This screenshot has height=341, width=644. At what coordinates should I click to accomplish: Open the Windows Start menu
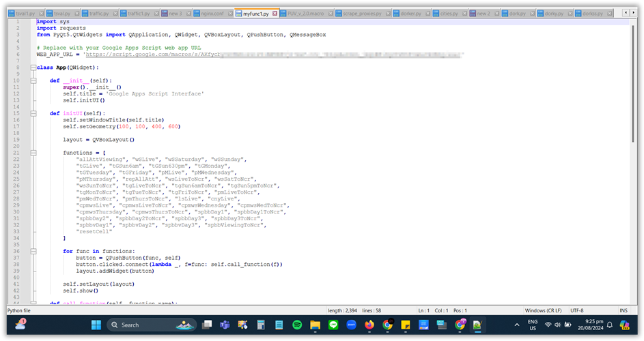(96, 325)
